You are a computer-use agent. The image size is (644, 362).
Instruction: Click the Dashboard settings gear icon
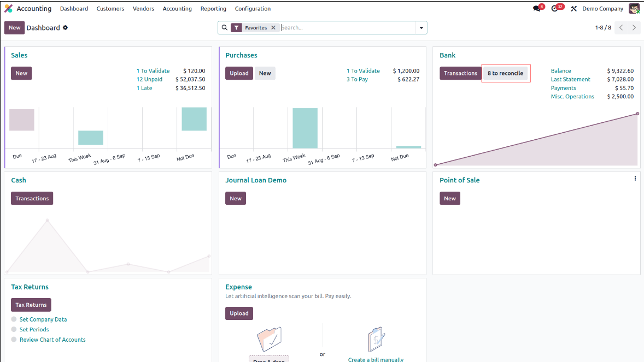tap(66, 28)
